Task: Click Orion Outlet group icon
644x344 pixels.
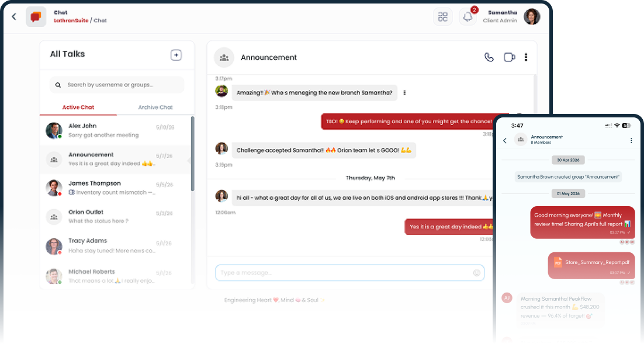Action: click(54, 217)
